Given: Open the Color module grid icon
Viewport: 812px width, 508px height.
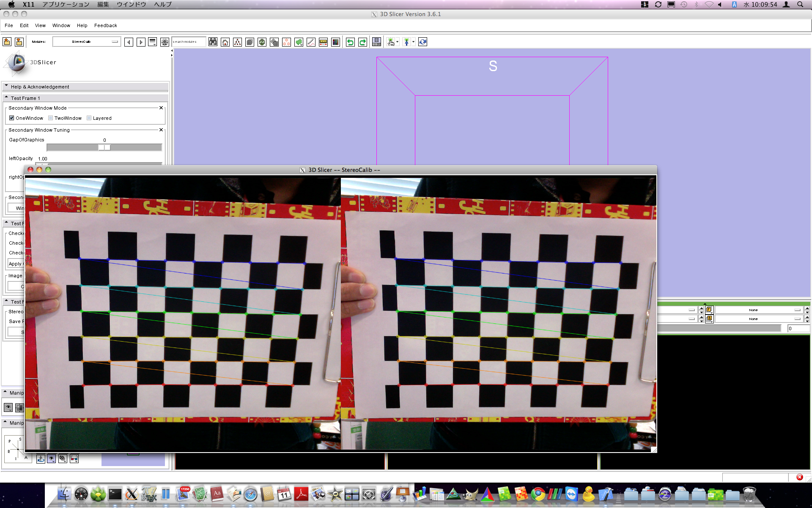Looking at the screenshot, I should coord(335,42).
